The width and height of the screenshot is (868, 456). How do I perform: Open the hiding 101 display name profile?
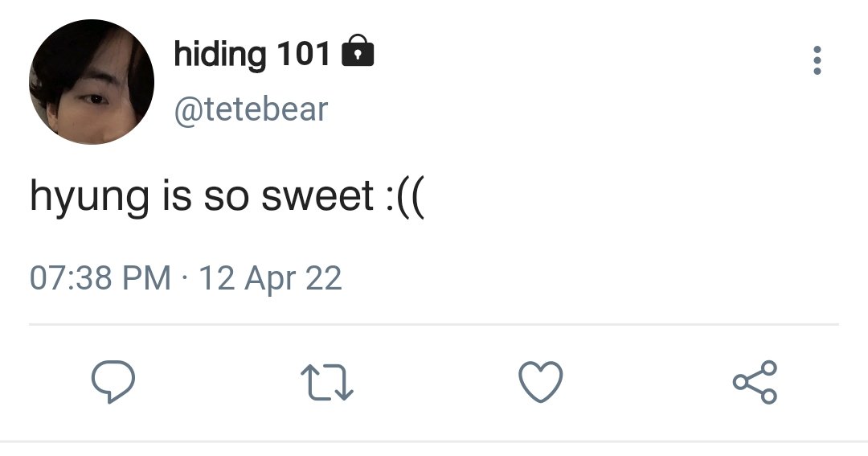pos(252,54)
